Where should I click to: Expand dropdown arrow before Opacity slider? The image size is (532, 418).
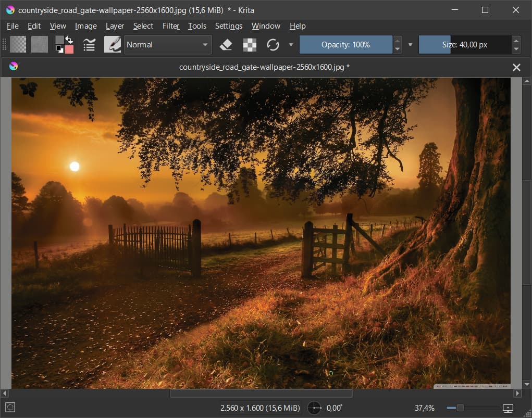coord(291,45)
